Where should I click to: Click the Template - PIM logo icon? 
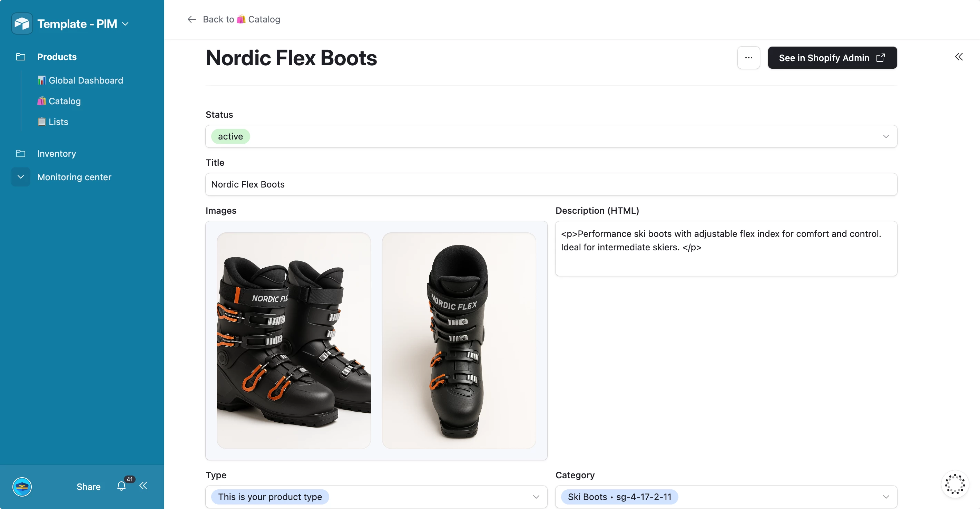pos(22,23)
